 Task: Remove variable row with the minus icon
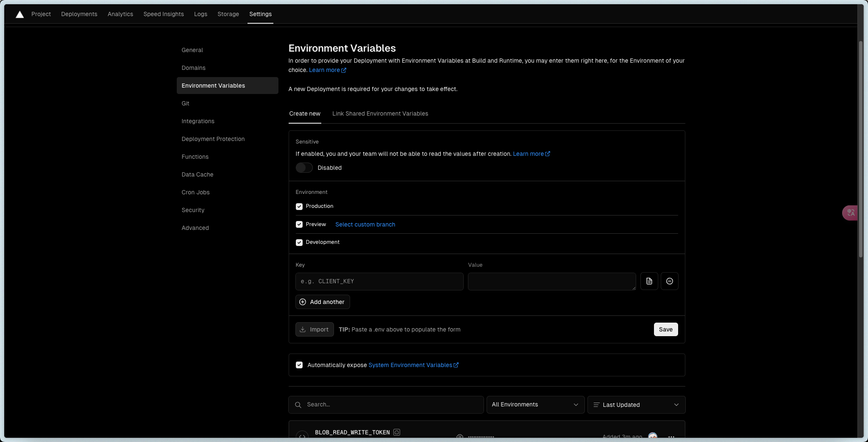(x=670, y=281)
